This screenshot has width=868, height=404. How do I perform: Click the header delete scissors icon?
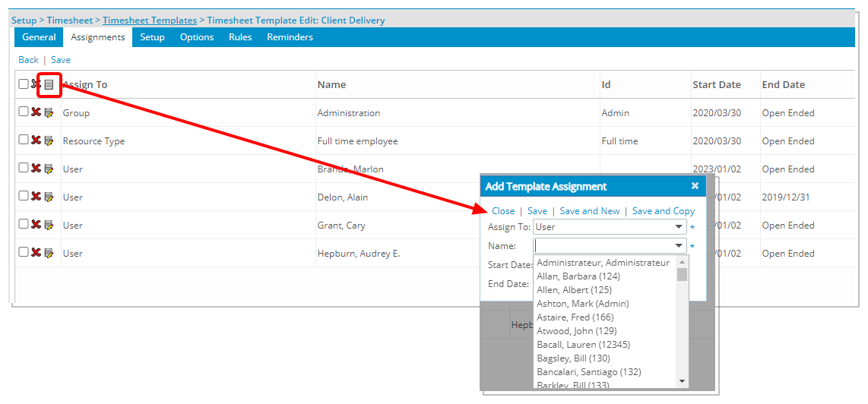click(x=36, y=84)
